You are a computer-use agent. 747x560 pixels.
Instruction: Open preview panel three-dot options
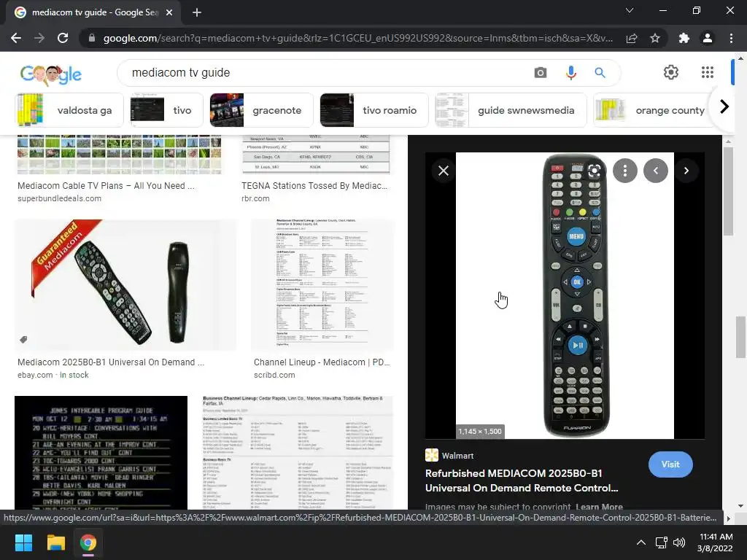click(x=624, y=171)
